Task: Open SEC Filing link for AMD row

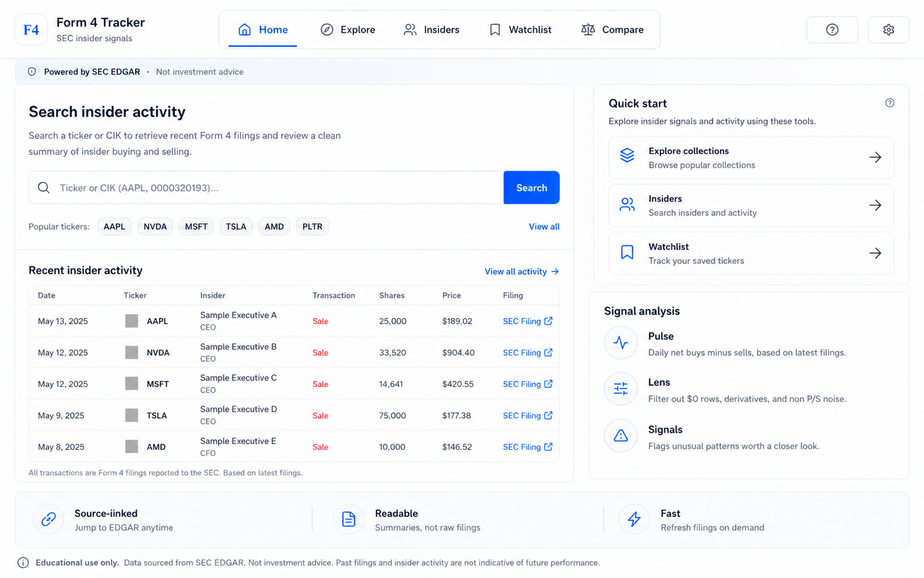Action: click(527, 447)
